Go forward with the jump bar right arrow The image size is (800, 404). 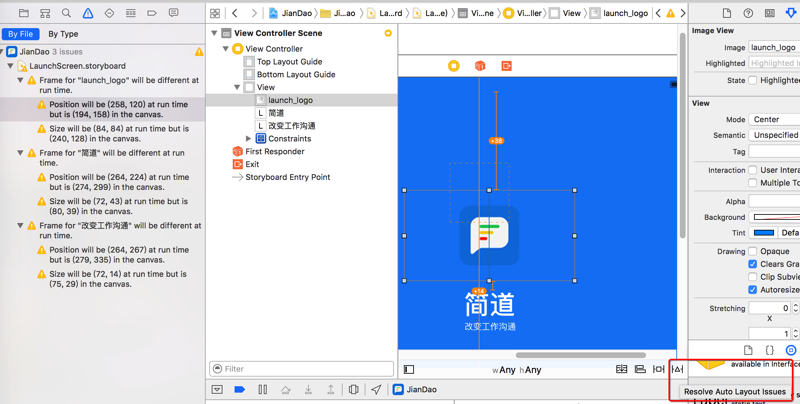pos(254,13)
